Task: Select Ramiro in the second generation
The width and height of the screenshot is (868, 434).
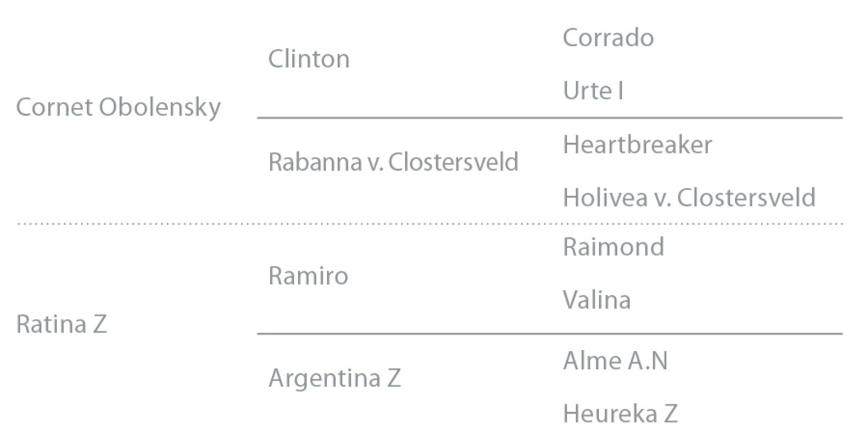Action: pos(308,276)
